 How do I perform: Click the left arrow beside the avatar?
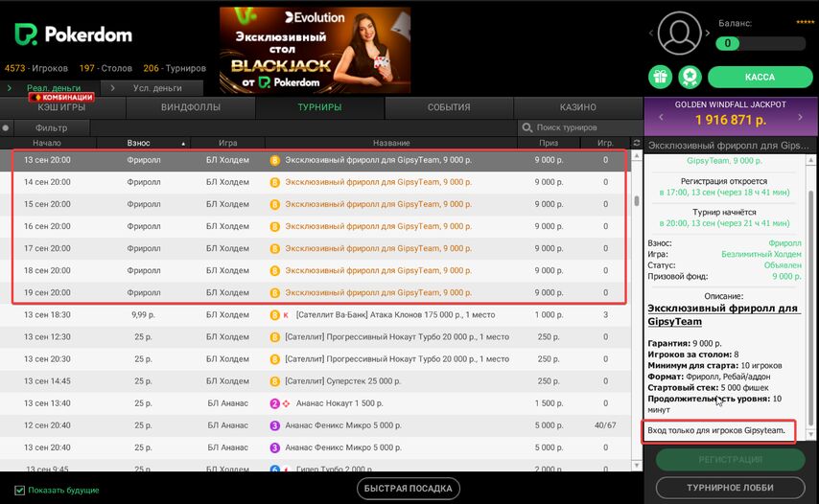click(651, 33)
